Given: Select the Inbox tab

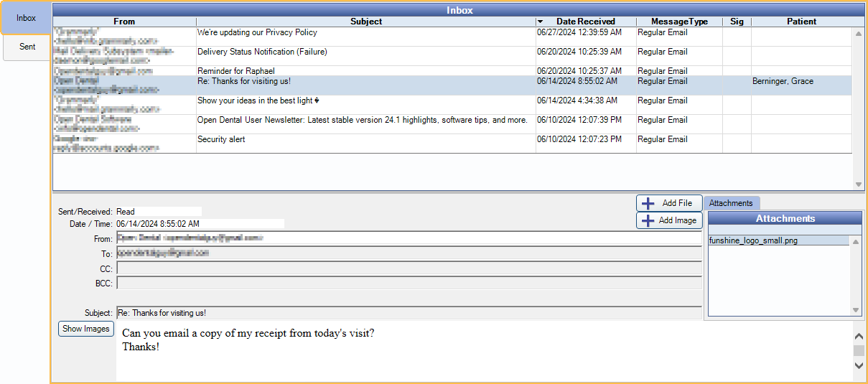Looking at the screenshot, I should coord(26,18).
